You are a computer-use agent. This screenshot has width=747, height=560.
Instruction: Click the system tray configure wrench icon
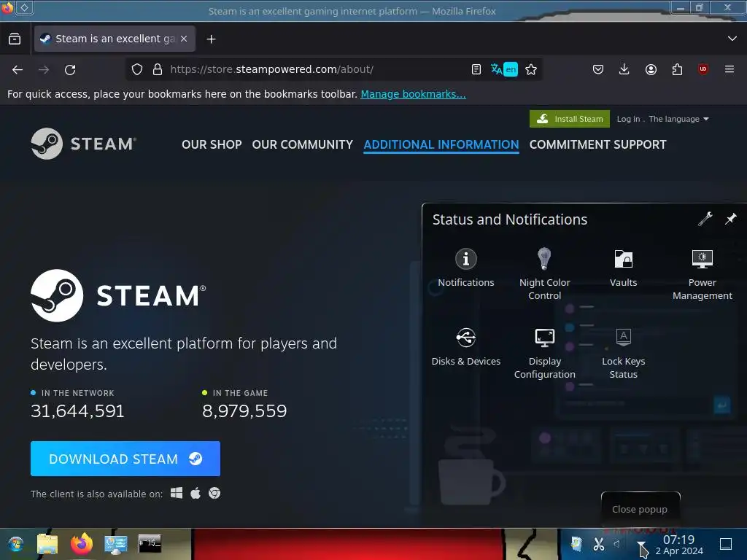click(x=705, y=219)
